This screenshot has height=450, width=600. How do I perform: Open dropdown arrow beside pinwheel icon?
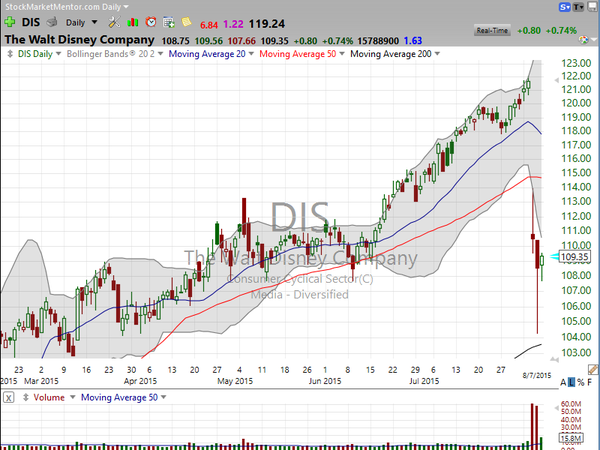tap(594, 39)
